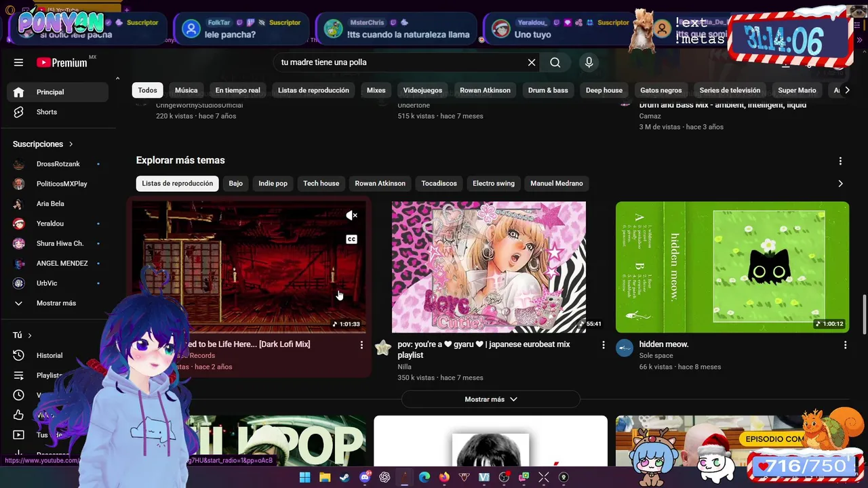This screenshot has width=868, height=488.
Task: Open more options for hidden meow. video
Action: point(845,345)
